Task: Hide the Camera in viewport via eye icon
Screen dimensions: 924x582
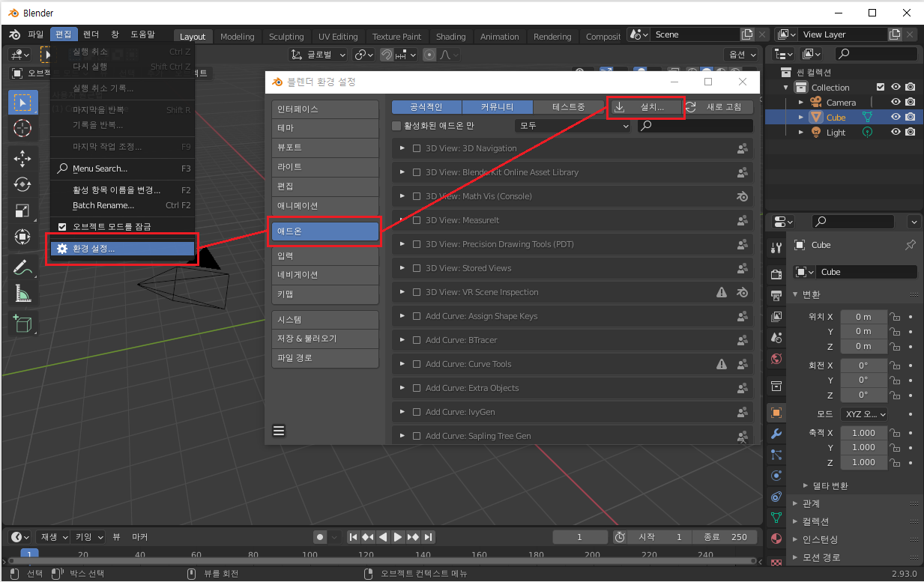Action: point(896,103)
